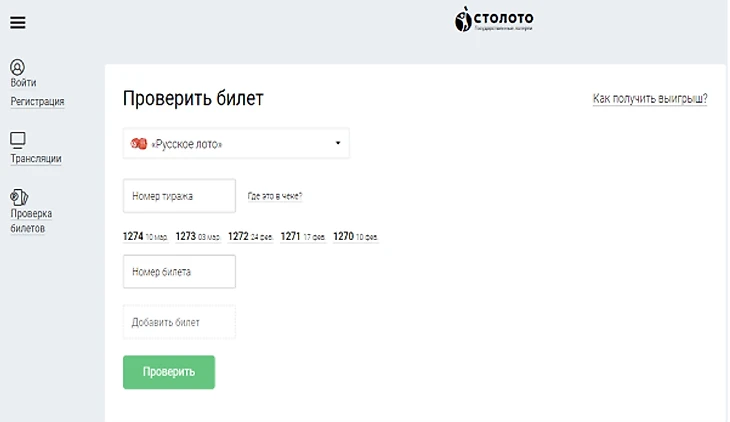Viewport: 730px width, 422px height.
Task: Open the Войти login link
Action: (x=23, y=83)
